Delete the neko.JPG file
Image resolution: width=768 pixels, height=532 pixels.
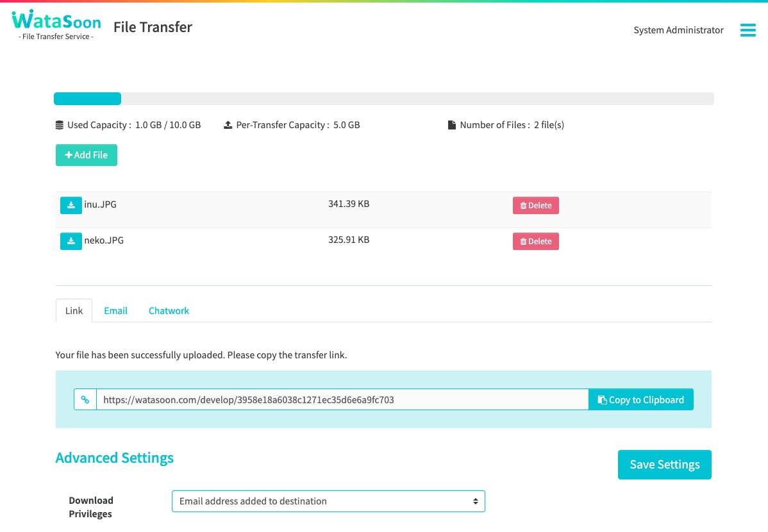tap(535, 241)
